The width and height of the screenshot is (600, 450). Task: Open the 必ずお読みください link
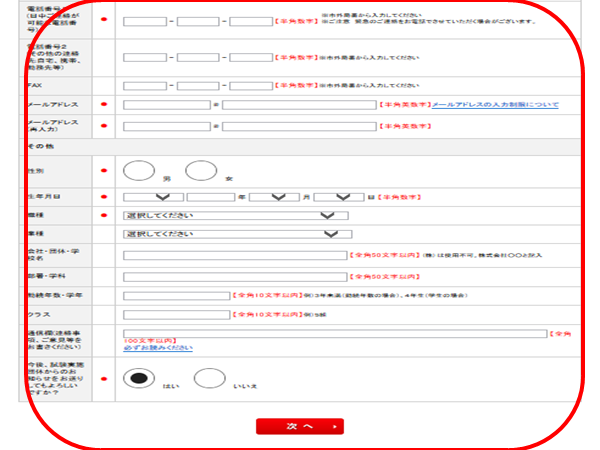tap(158, 348)
